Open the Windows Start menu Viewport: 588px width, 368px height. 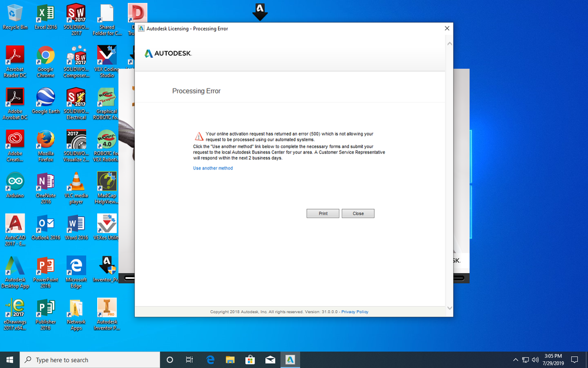[10, 360]
